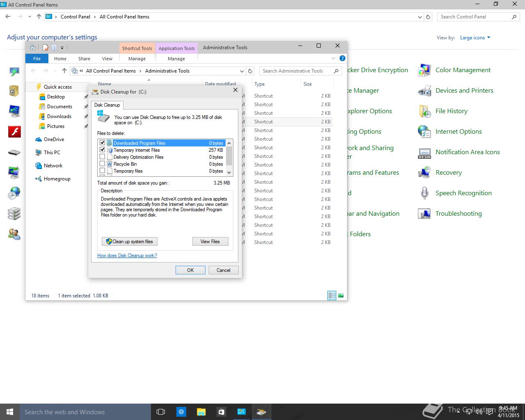Open File Explorer from the taskbar

pyautogui.click(x=201, y=412)
